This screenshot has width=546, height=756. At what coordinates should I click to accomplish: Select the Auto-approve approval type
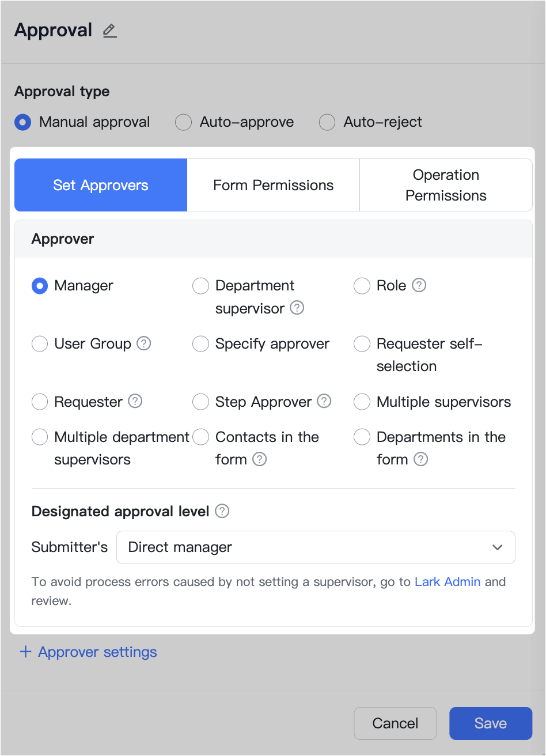183,122
